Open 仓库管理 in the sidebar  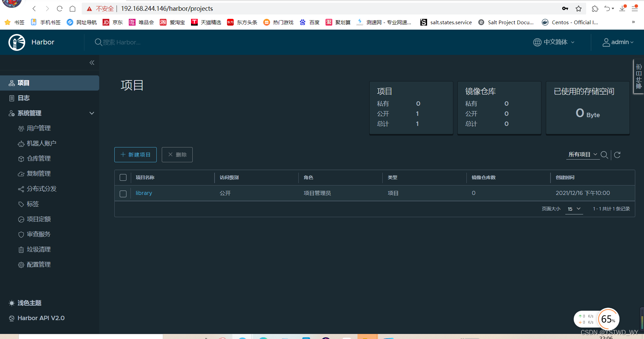click(39, 159)
